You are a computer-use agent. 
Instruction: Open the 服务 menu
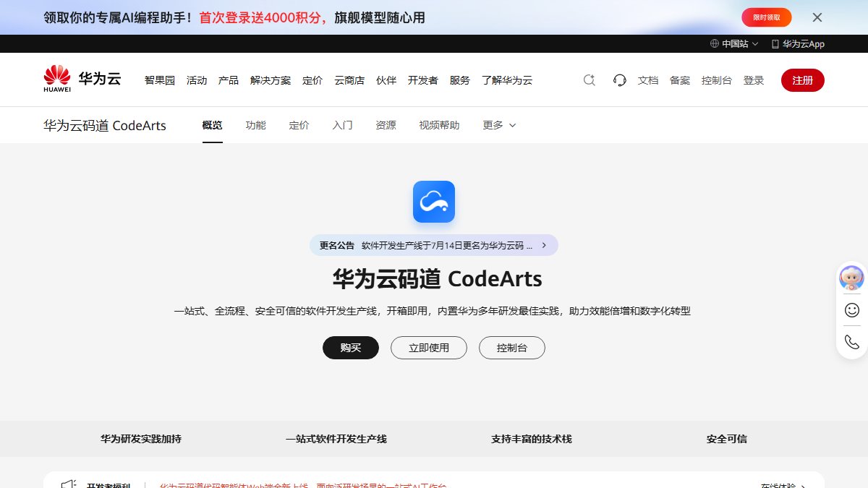coord(460,80)
